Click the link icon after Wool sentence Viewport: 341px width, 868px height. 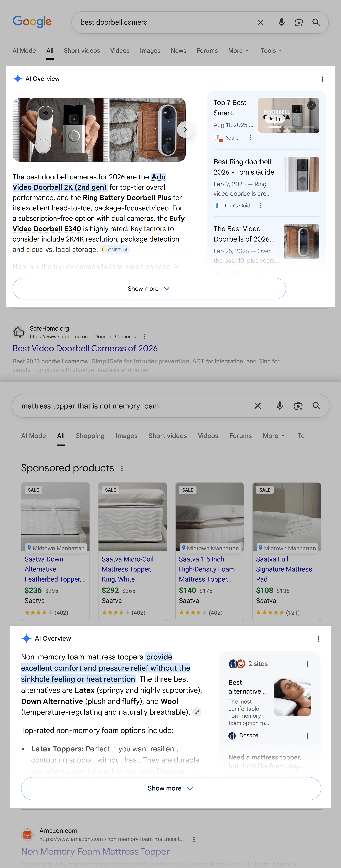click(197, 712)
